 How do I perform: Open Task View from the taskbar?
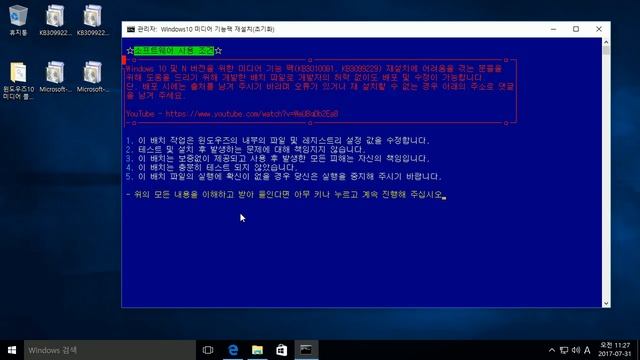(x=208, y=350)
